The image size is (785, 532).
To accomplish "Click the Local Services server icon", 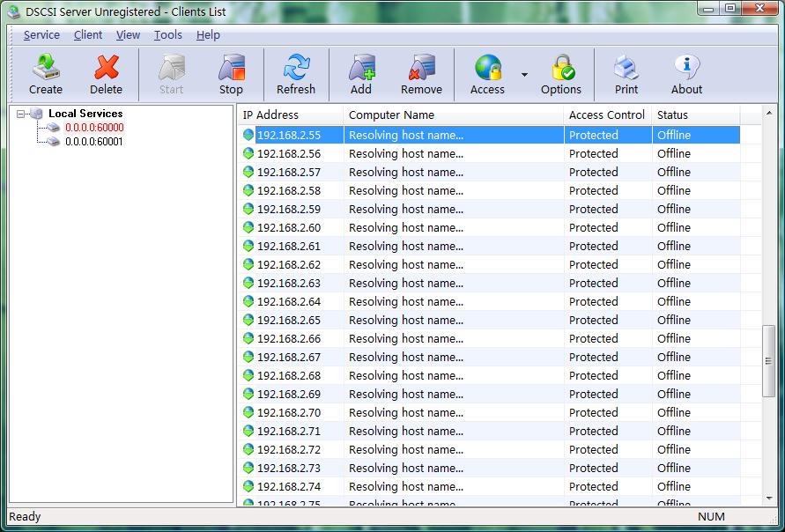I will 36,114.
